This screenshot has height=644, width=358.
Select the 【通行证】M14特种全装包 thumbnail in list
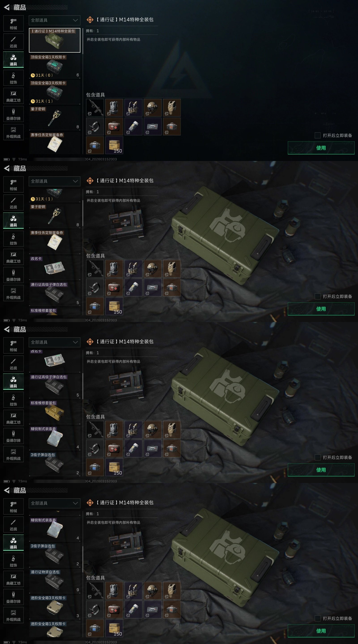pyautogui.click(x=55, y=40)
